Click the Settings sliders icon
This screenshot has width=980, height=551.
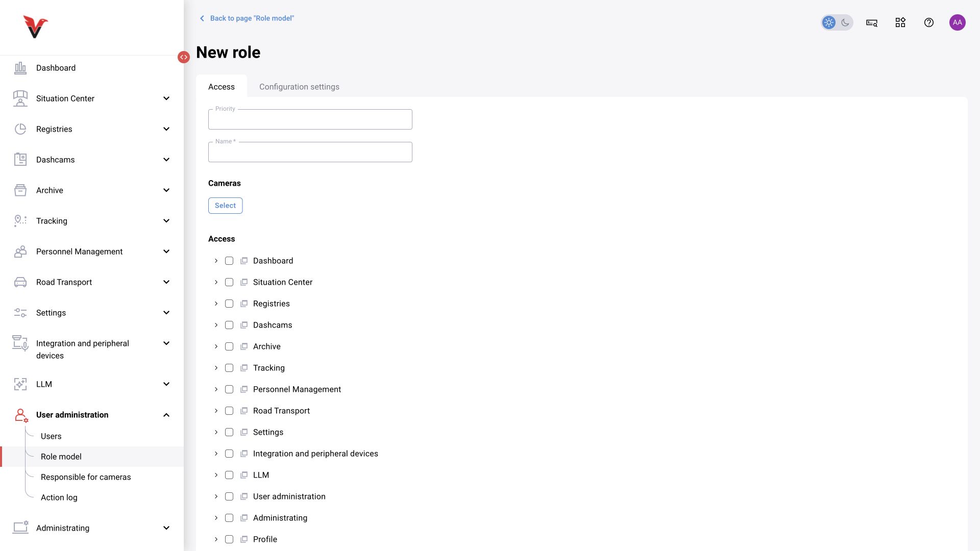20,313
